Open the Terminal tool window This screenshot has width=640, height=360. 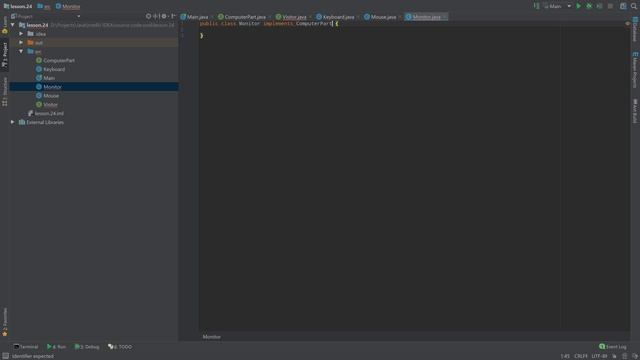click(x=26, y=347)
